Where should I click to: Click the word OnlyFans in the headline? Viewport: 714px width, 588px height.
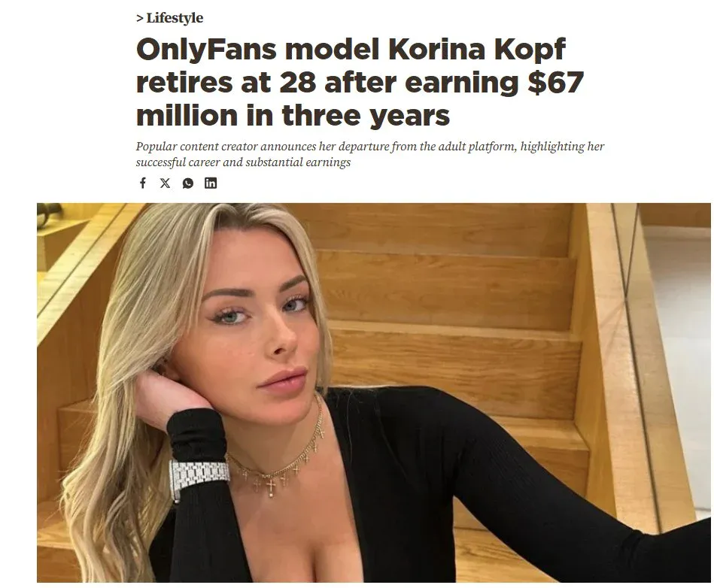(206, 50)
